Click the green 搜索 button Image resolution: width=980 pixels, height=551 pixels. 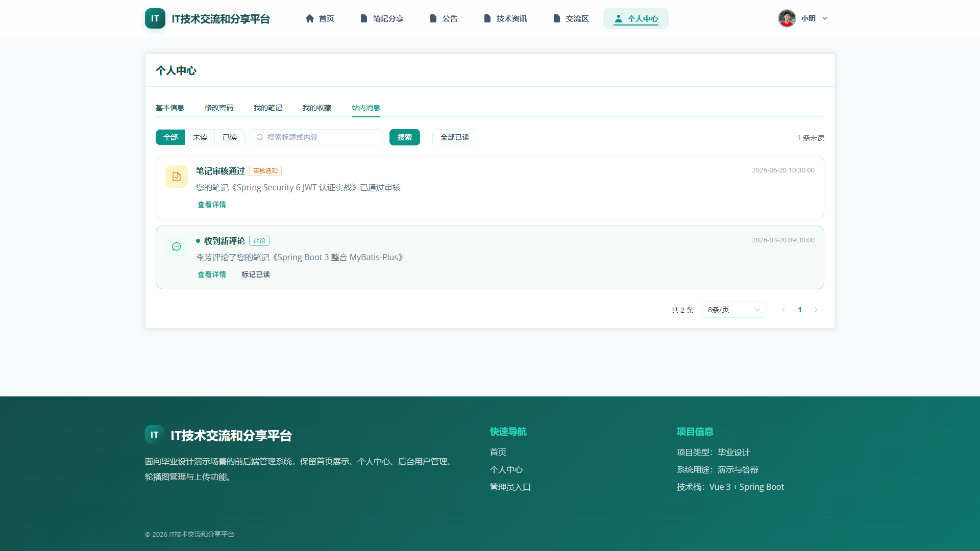pos(405,137)
